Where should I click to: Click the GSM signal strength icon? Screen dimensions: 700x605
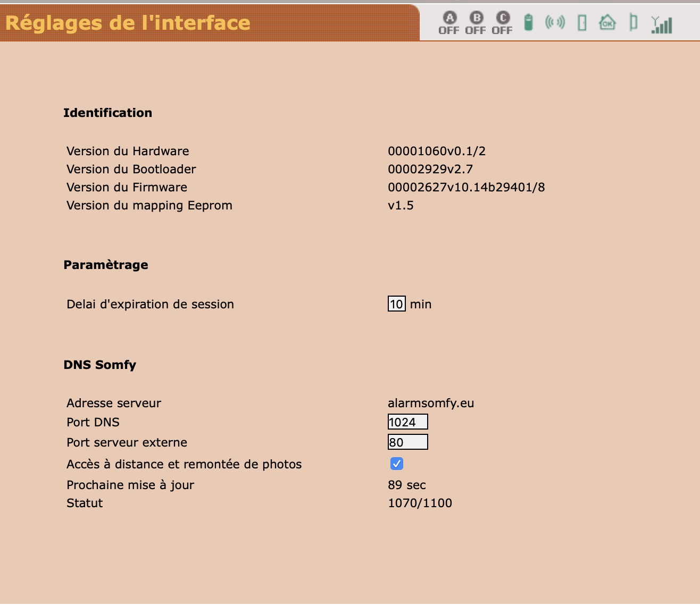(x=662, y=24)
